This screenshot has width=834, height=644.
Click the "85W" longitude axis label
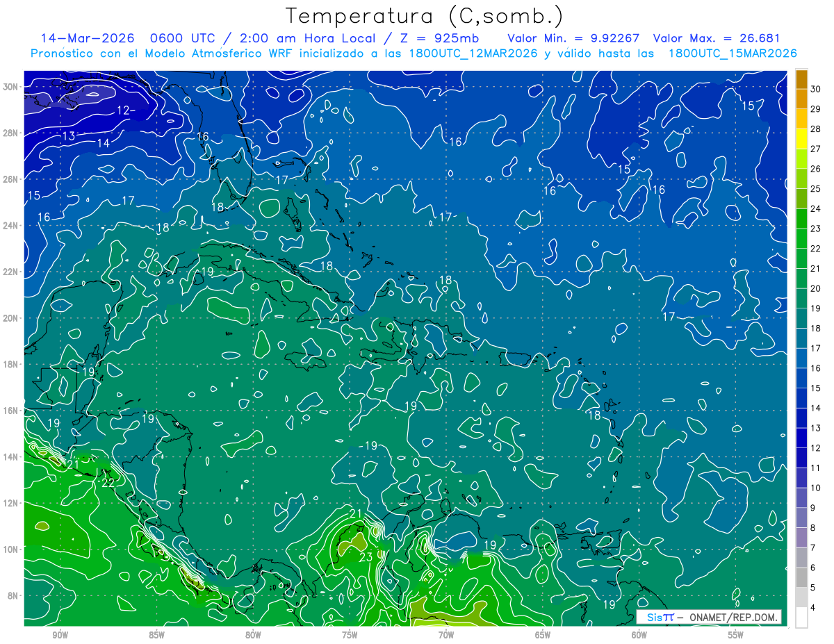click(156, 635)
